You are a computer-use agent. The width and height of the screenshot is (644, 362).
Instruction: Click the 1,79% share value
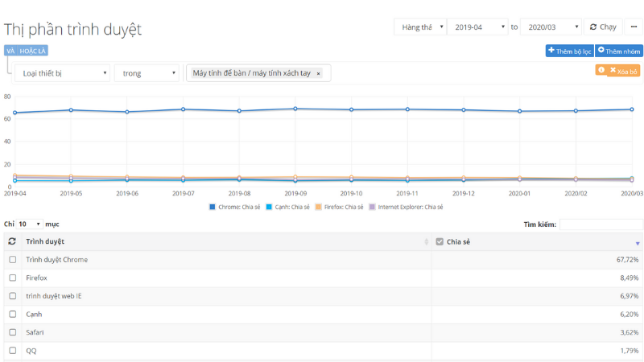pos(630,351)
